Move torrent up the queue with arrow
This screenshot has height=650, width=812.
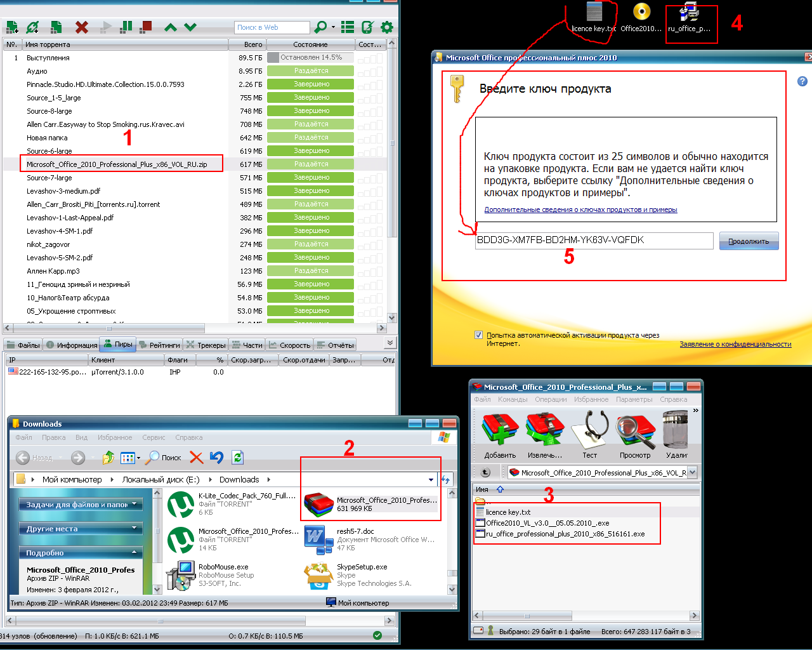point(171,27)
